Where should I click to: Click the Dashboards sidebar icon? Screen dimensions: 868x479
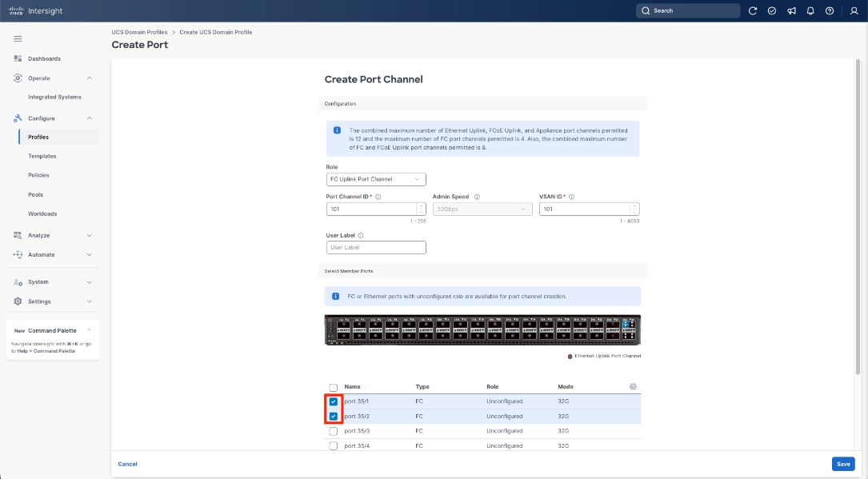coord(18,58)
